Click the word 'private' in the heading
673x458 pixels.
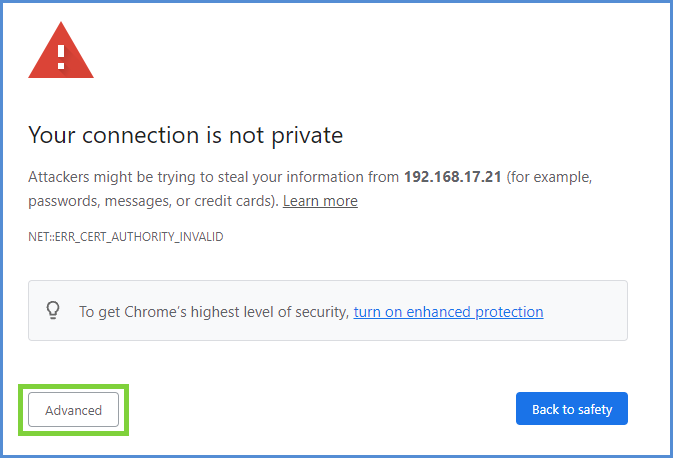point(308,135)
